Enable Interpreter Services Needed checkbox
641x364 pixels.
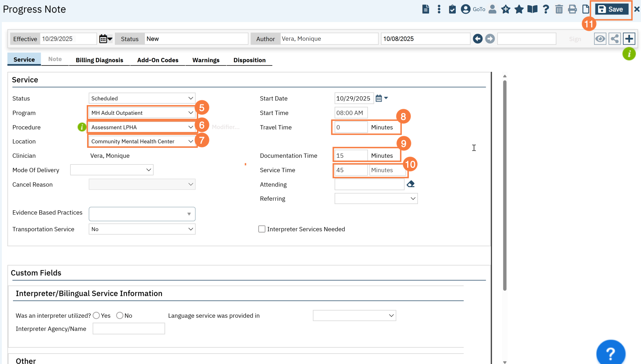262,229
